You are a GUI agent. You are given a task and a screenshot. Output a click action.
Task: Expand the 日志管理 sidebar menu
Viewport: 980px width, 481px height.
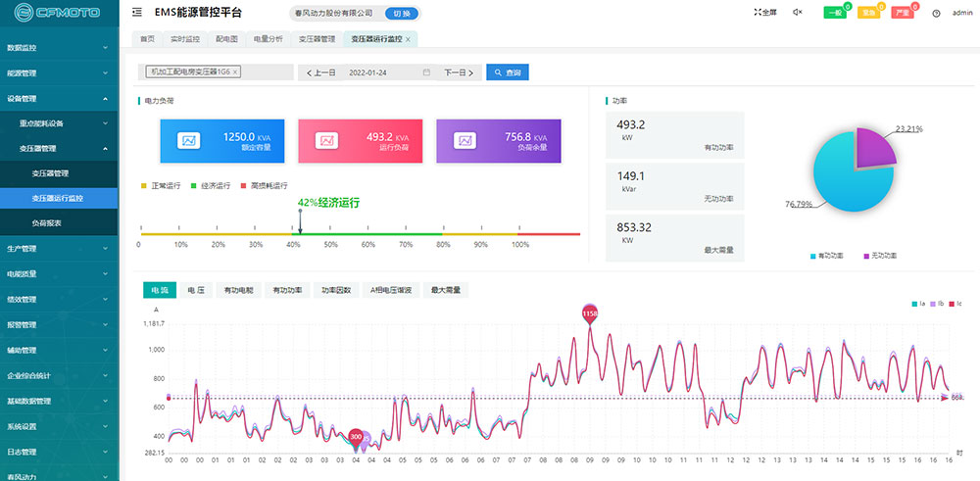[59, 452]
